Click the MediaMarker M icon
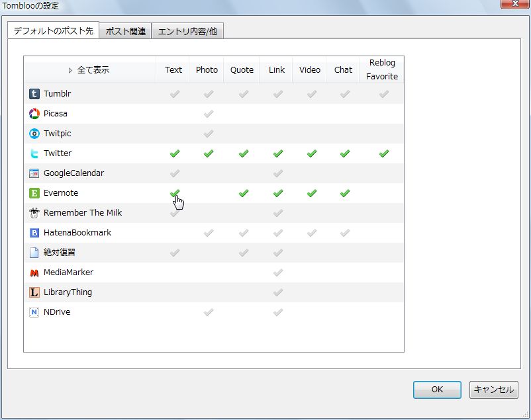Image resolution: width=531 pixels, height=420 pixels. pos(34,273)
